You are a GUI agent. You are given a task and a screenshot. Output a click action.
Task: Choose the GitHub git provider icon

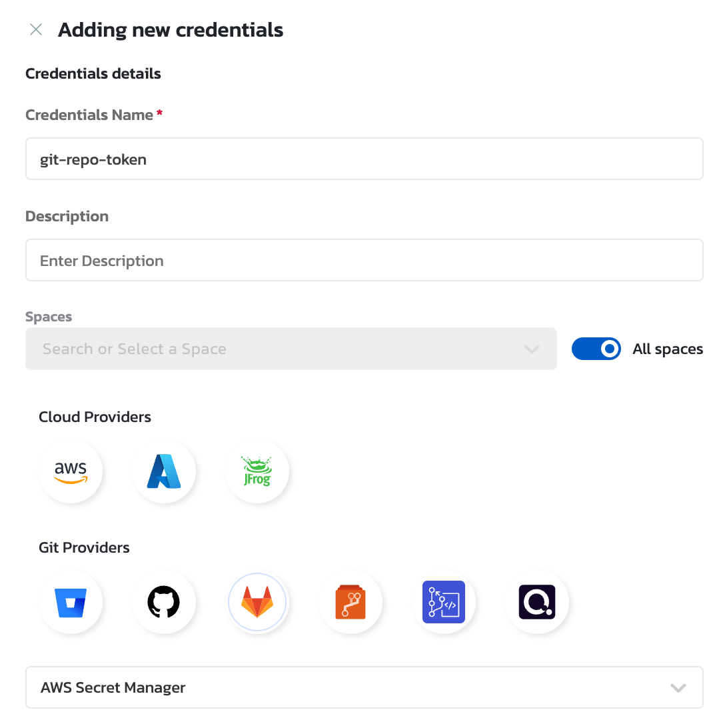point(164,602)
